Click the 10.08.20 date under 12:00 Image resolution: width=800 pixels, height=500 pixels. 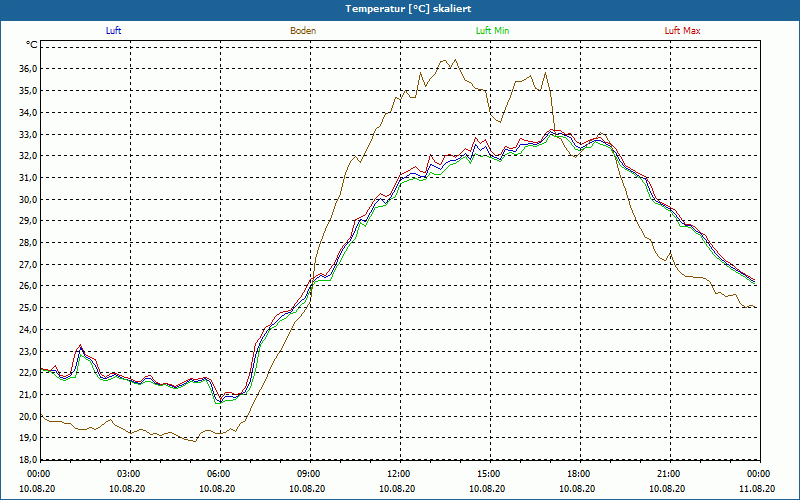click(397, 488)
